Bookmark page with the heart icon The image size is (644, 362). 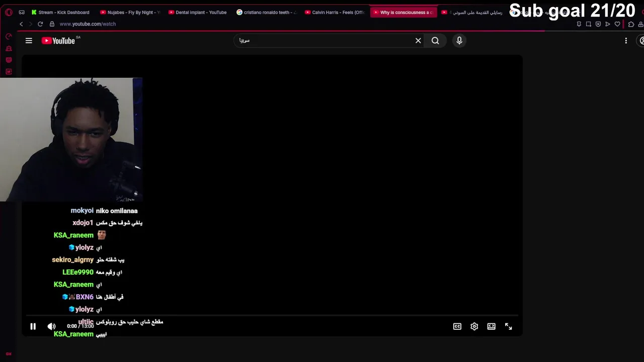click(617, 24)
